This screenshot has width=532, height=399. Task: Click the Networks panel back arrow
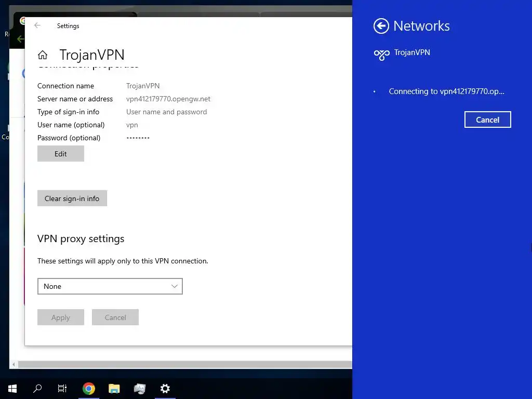click(x=381, y=26)
